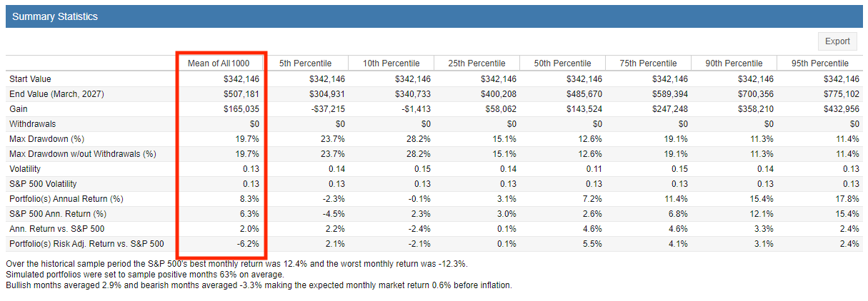Select the -6.2% risk adjusted return cell
868x301 pixels.
246,243
